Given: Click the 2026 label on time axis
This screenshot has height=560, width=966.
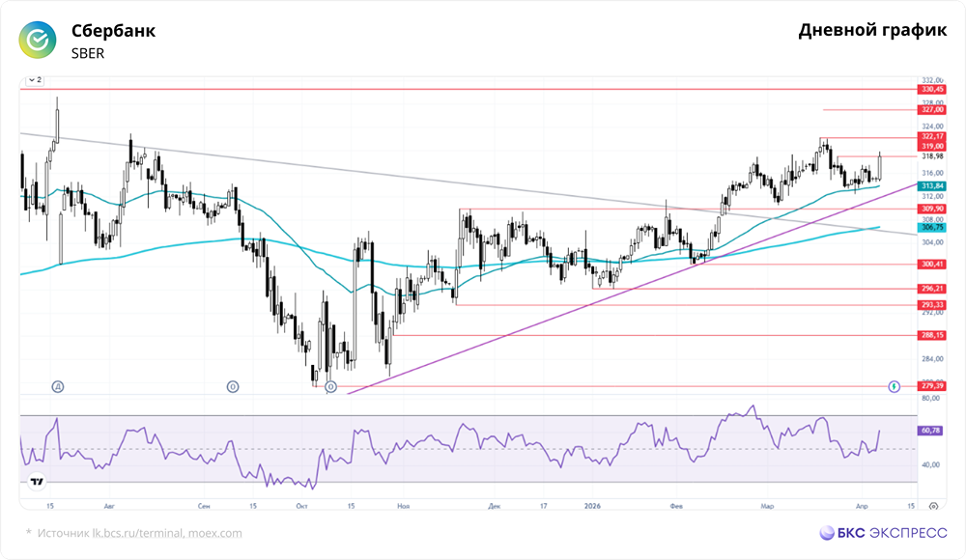Looking at the screenshot, I should click(x=592, y=506).
